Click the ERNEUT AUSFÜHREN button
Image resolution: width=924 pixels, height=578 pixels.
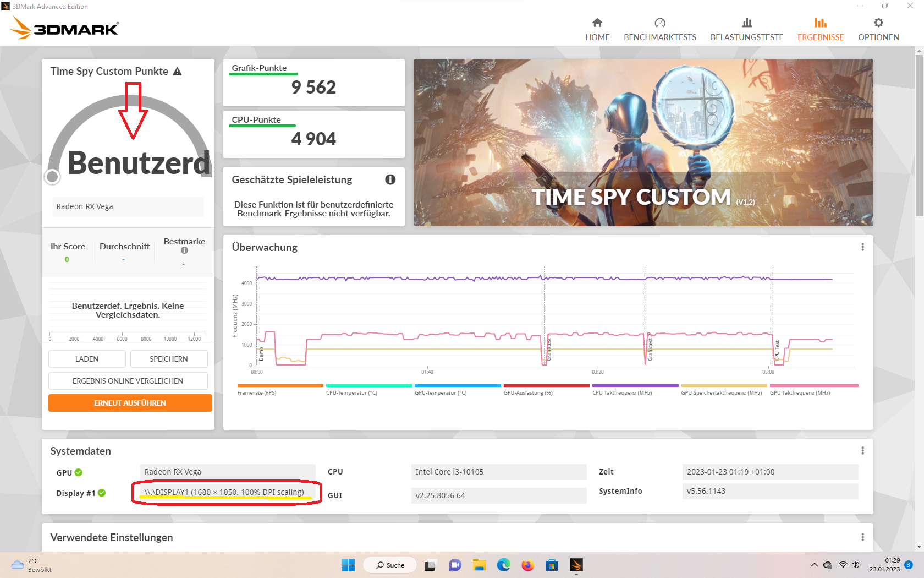(x=130, y=402)
